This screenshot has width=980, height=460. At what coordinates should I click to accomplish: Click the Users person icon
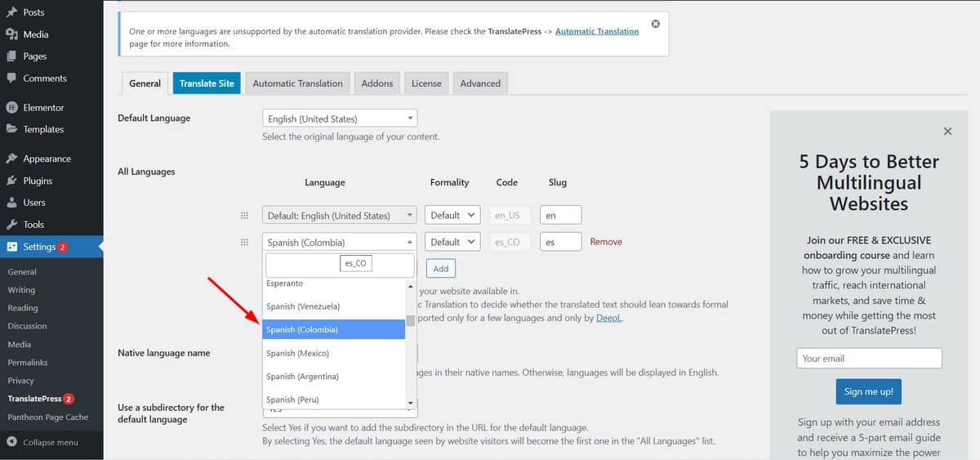[x=11, y=203]
